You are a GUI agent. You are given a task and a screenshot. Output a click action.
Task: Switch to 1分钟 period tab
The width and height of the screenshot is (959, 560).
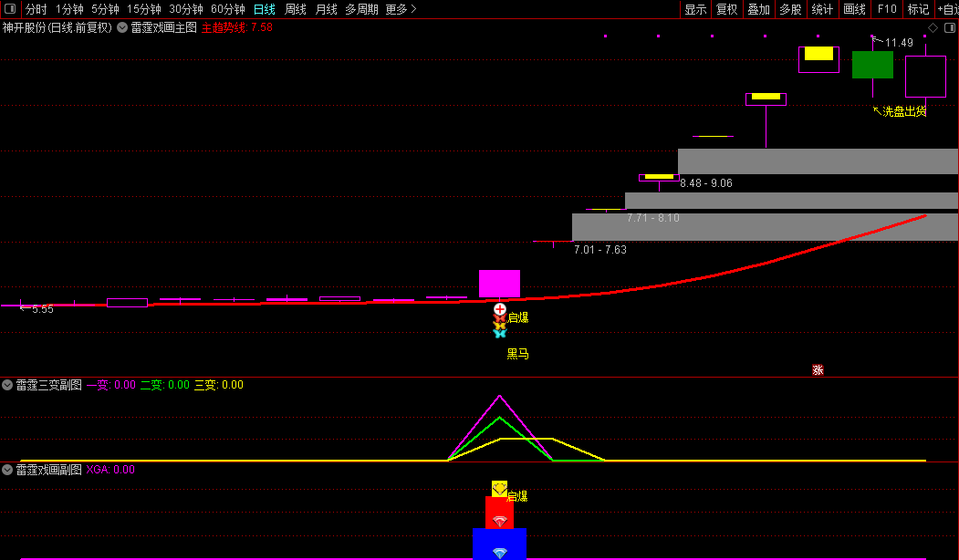click(x=69, y=9)
